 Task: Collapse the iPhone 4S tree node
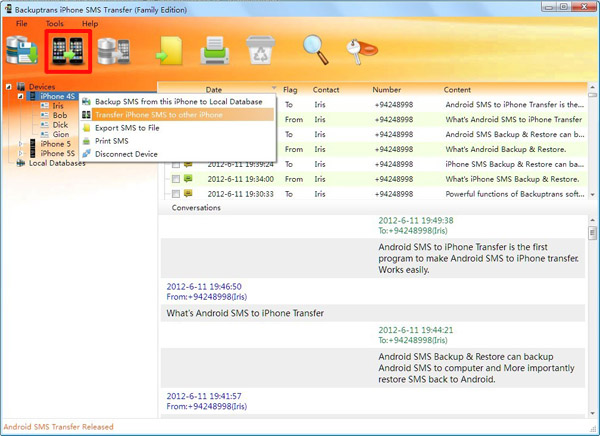point(21,96)
